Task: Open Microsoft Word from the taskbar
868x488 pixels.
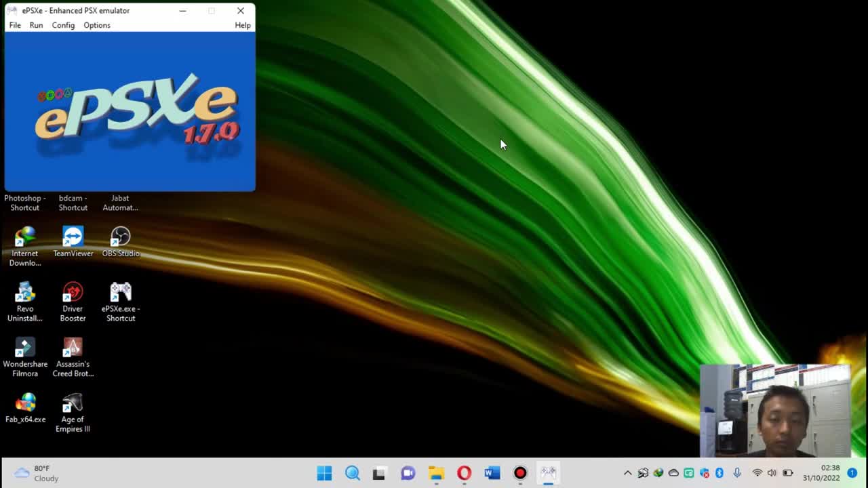Action: coord(492,473)
